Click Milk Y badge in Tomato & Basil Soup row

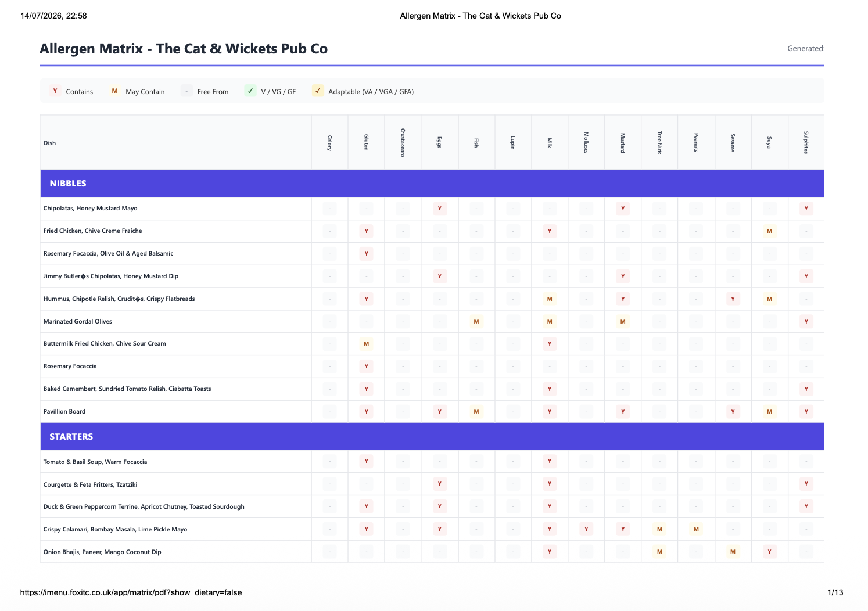pos(550,462)
